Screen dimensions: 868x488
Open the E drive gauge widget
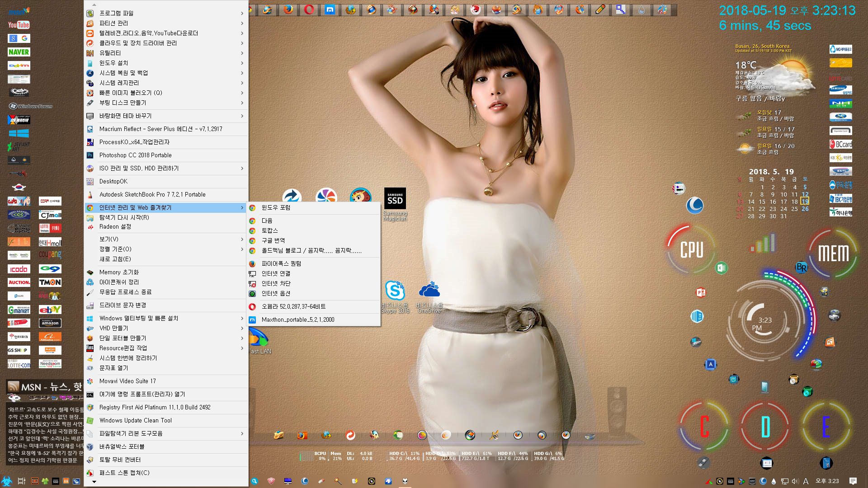click(x=826, y=427)
